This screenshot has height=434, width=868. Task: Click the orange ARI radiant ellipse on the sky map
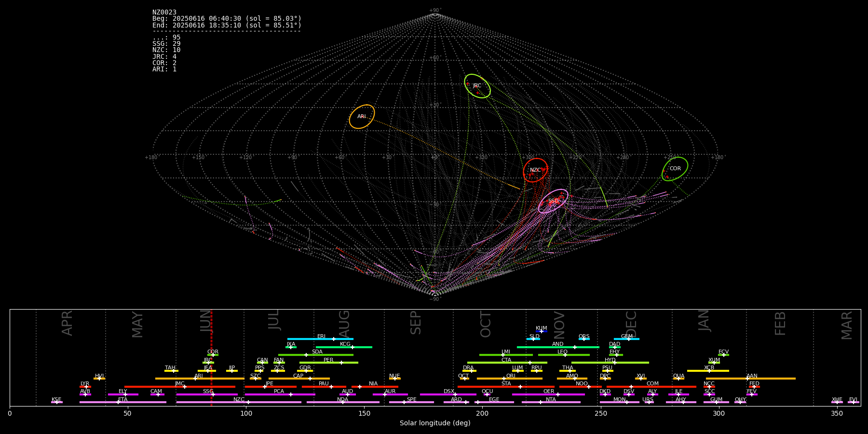[x=362, y=117]
